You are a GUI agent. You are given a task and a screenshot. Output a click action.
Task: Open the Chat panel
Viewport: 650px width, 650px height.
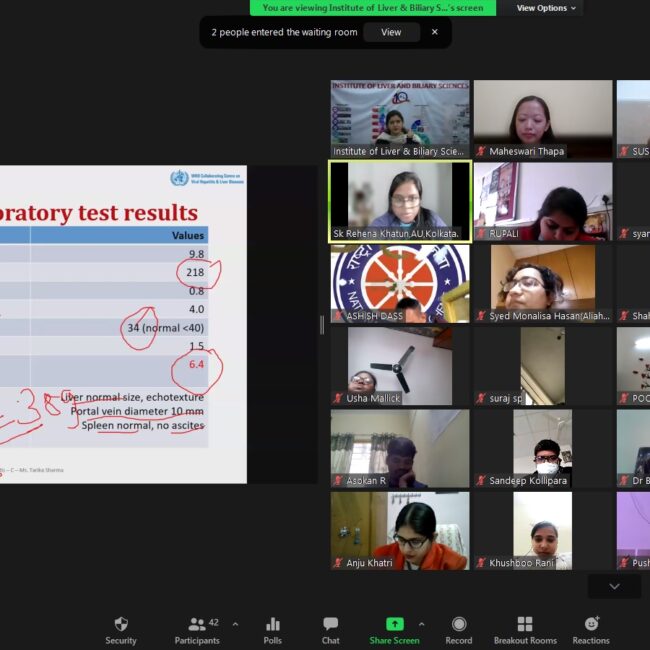pos(330,629)
